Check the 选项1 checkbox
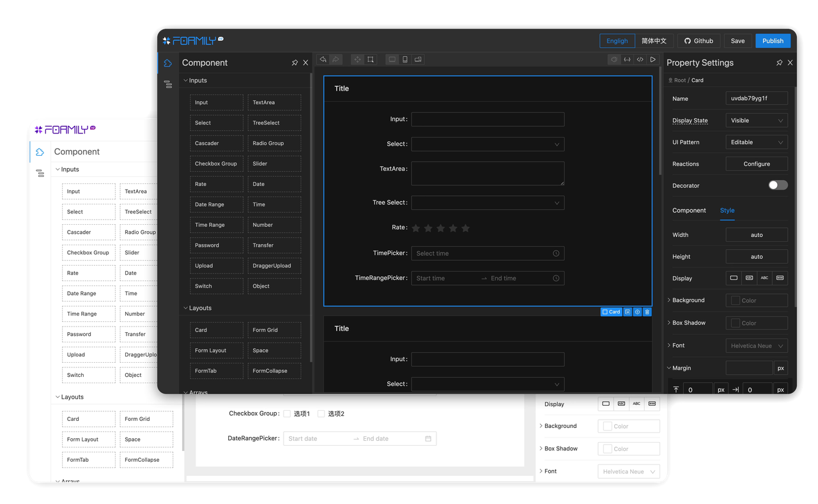 (288, 414)
